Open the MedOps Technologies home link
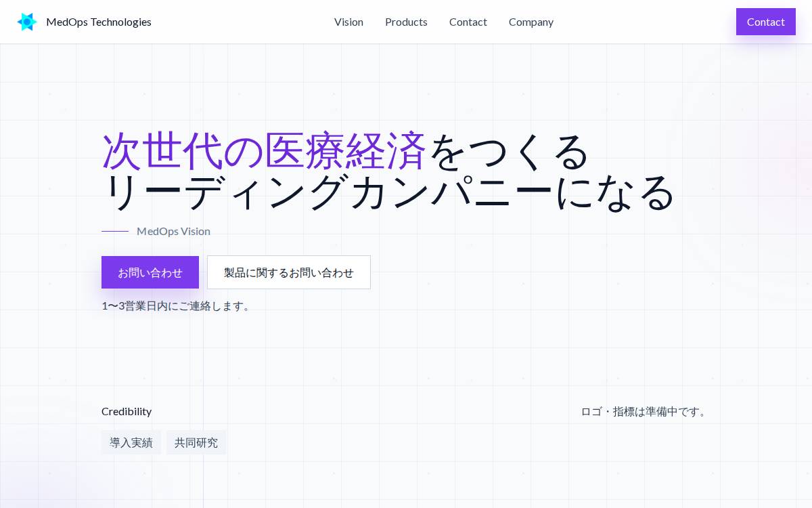The height and width of the screenshot is (508, 812). coord(84,22)
